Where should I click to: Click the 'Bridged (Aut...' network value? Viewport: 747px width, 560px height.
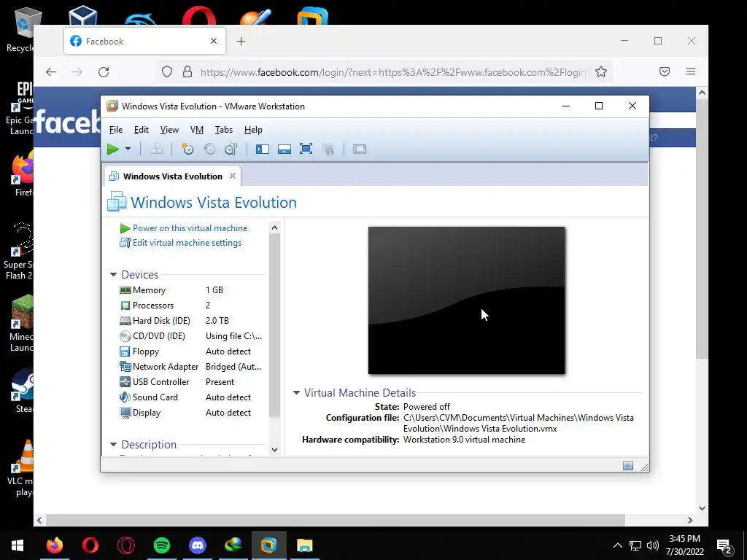233,367
